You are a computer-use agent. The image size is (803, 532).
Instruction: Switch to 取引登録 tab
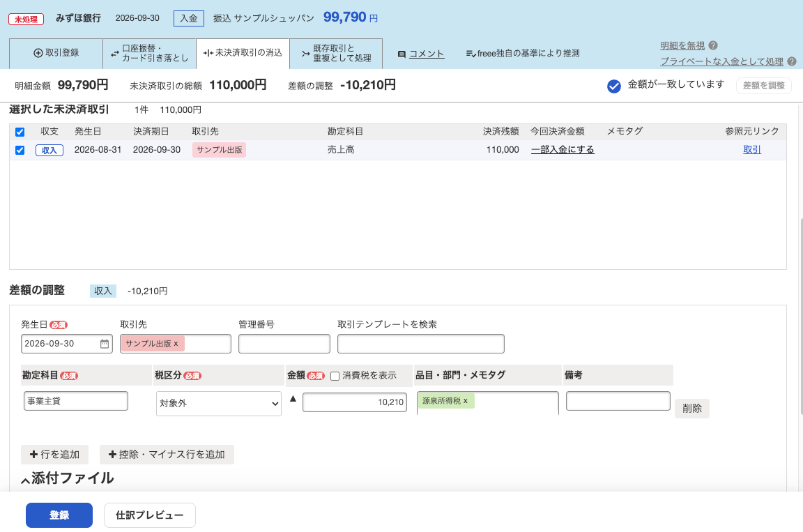coord(56,53)
